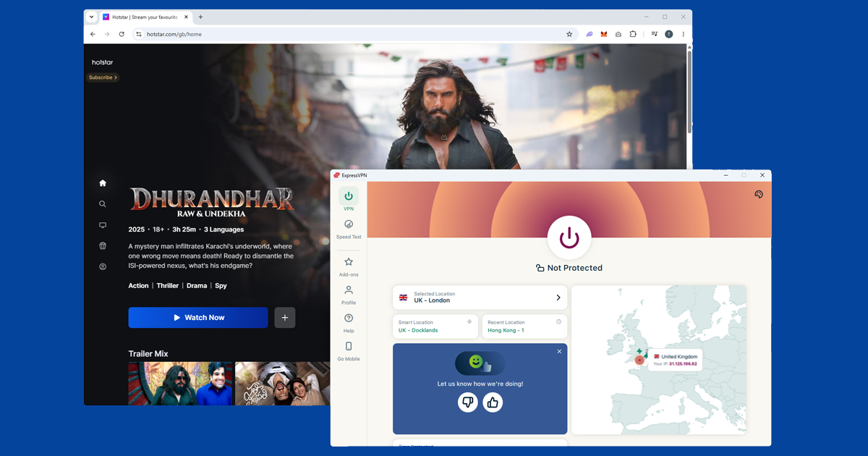Open the Hotstar search icon in the sidebar

[x=103, y=204]
